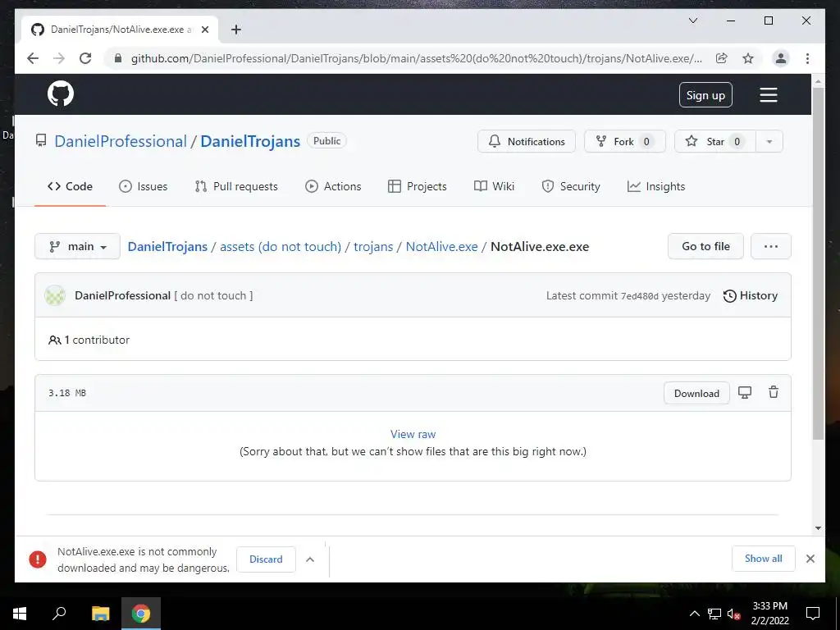Viewport: 840px width, 630px height.
Task: Switch to the Issues tab
Action: click(x=143, y=186)
